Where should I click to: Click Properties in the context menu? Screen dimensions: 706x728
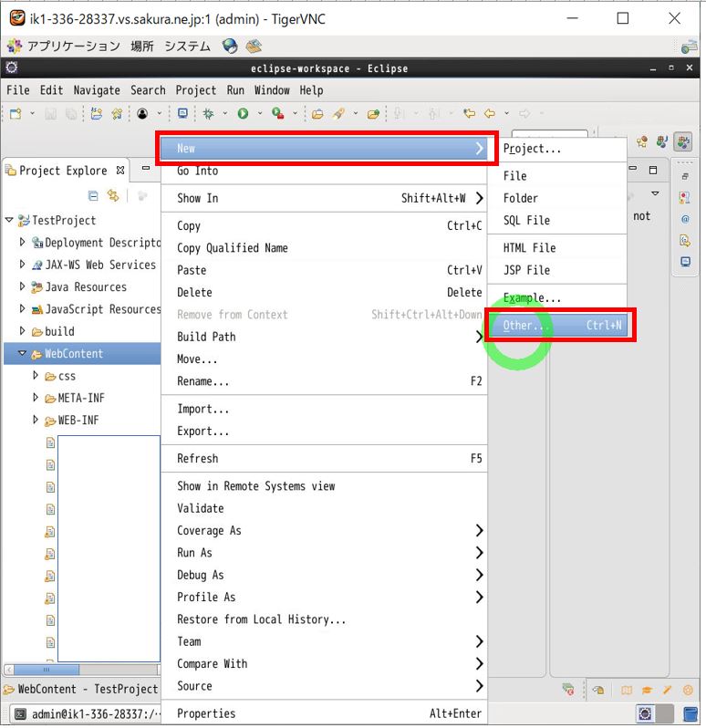(324, 713)
